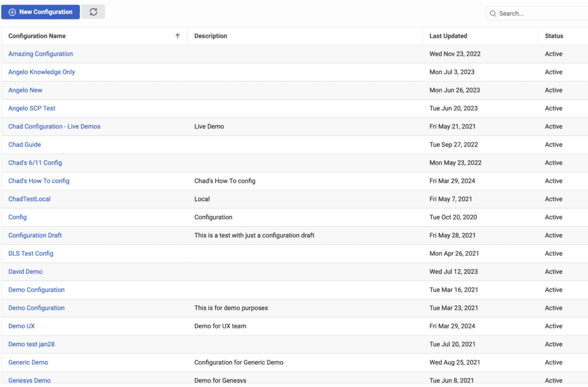Screen dimensions: 588x387
Task: Click the New Configuration button
Action: (x=40, y=11)
